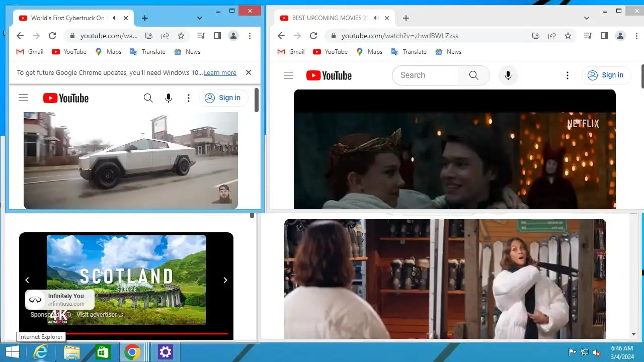Mute the Cybertruck tab audio icon
This screenshot has width=644, height=362.
point(115,18)
